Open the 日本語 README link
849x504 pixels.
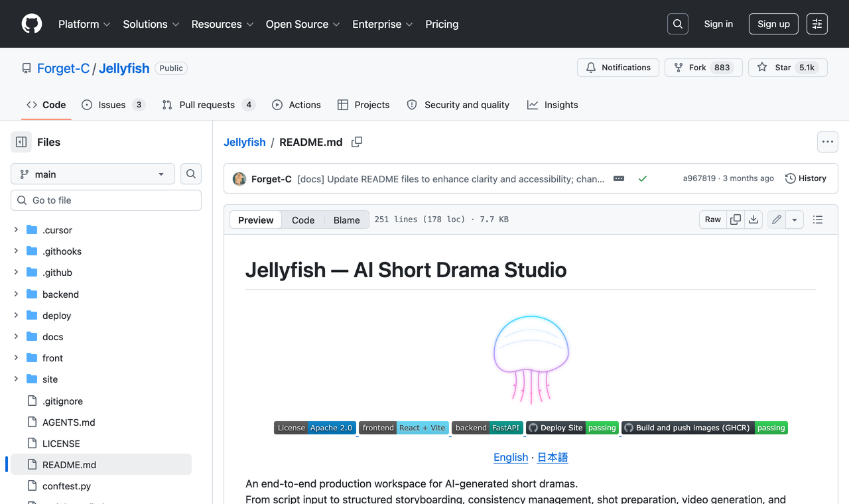(553, 457)
